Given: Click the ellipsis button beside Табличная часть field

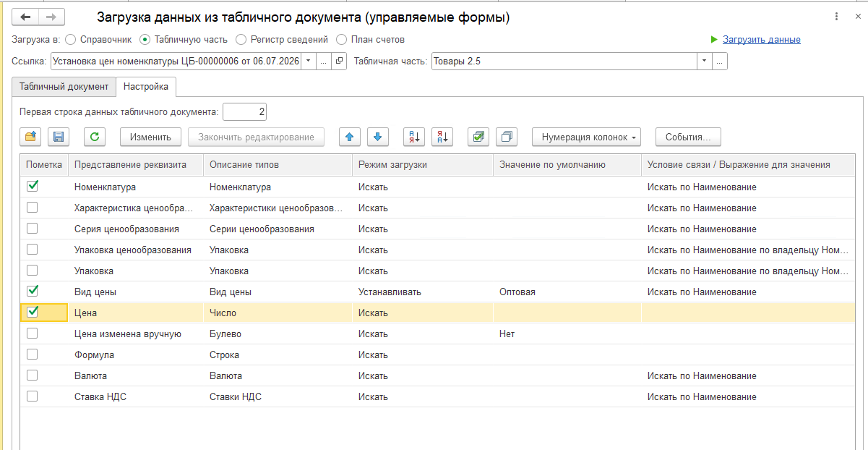Looking at the screenshot, I should (x=719, y=61).
